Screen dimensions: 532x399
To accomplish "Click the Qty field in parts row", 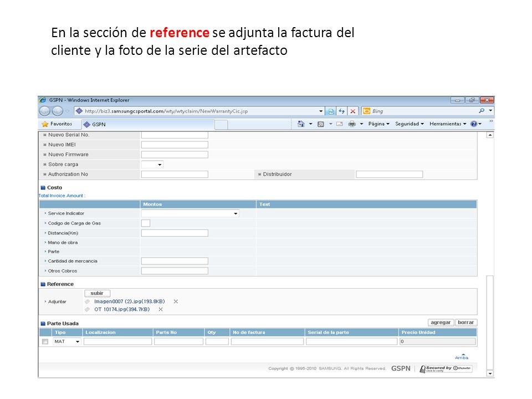I will click(x=217, y=342).
